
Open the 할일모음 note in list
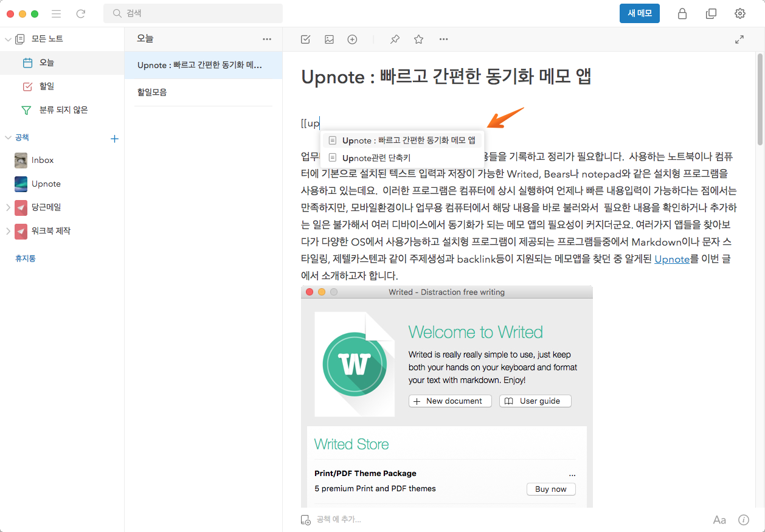click(x=203, y=92)
